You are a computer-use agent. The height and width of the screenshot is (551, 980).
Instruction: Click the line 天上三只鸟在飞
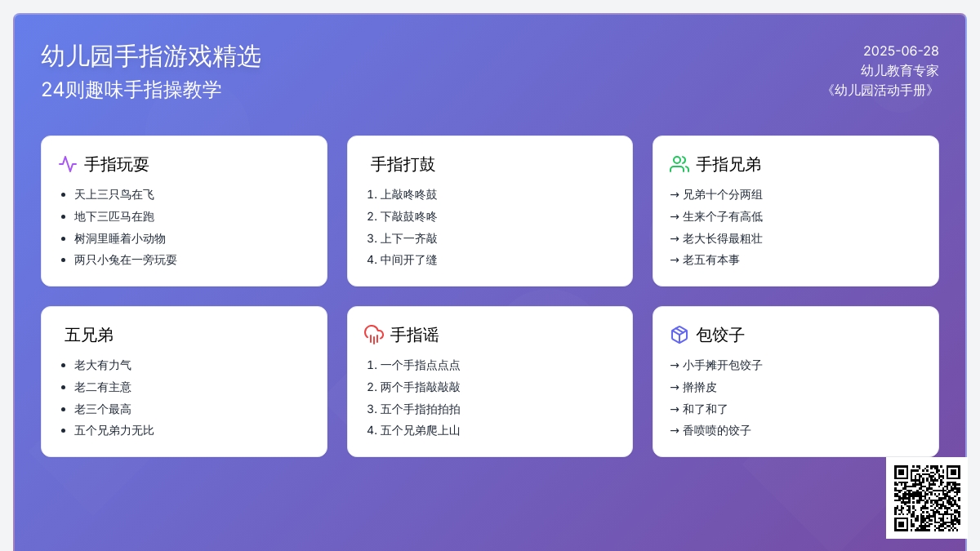click(114, 194)
